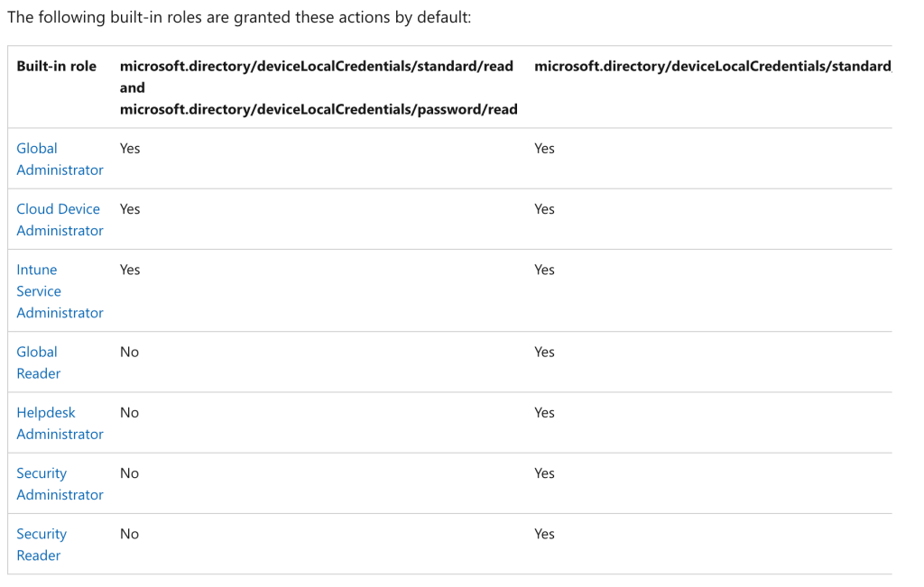Click the standard/read and password/read column header
Image resolution: width=924 pixels, height=587 pixels.
318,87
